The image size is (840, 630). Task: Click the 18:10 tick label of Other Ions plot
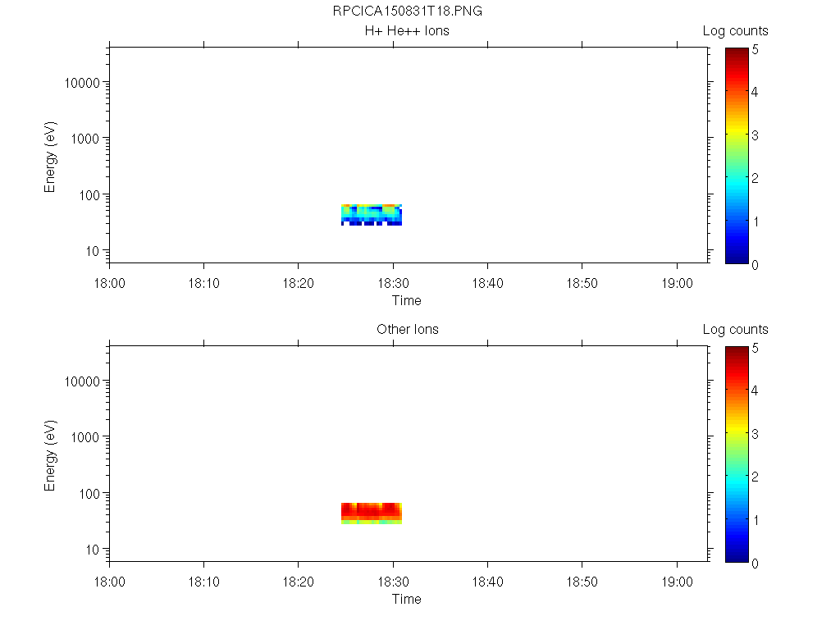(x=203, y=582)
